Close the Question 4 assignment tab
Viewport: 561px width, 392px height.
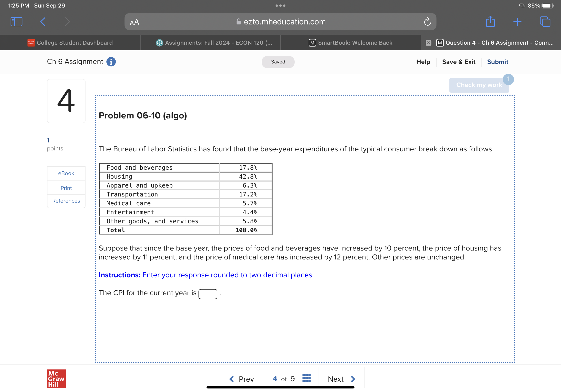coord(428,43)
